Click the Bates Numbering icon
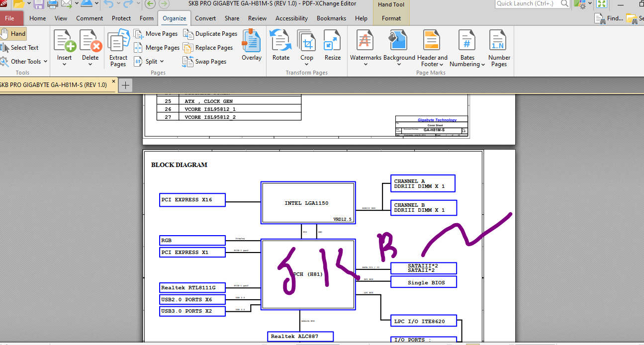 [x=467, y=40]
